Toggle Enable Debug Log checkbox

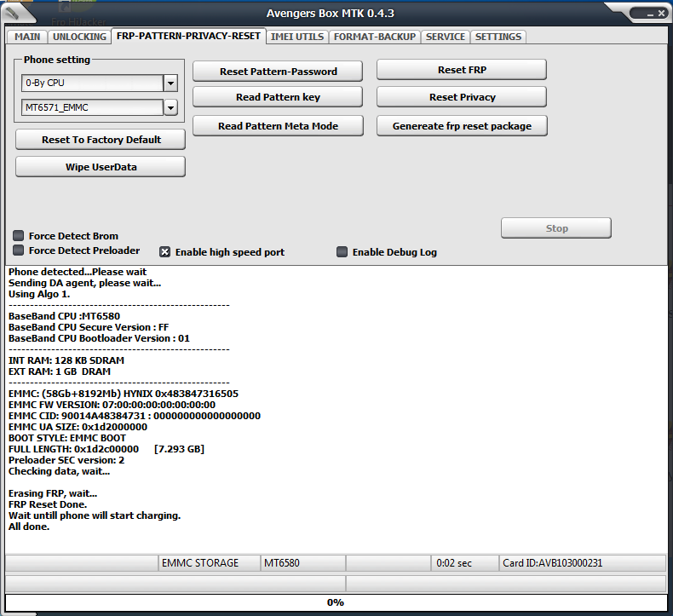pyautogui.click(x=342, y=251)
